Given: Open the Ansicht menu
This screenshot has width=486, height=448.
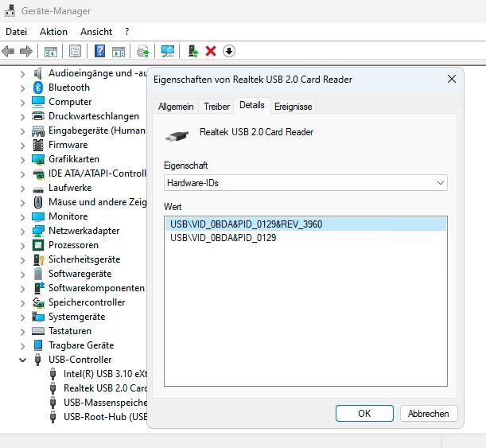Looking at the screenshot, I should (x=96, y=32).
